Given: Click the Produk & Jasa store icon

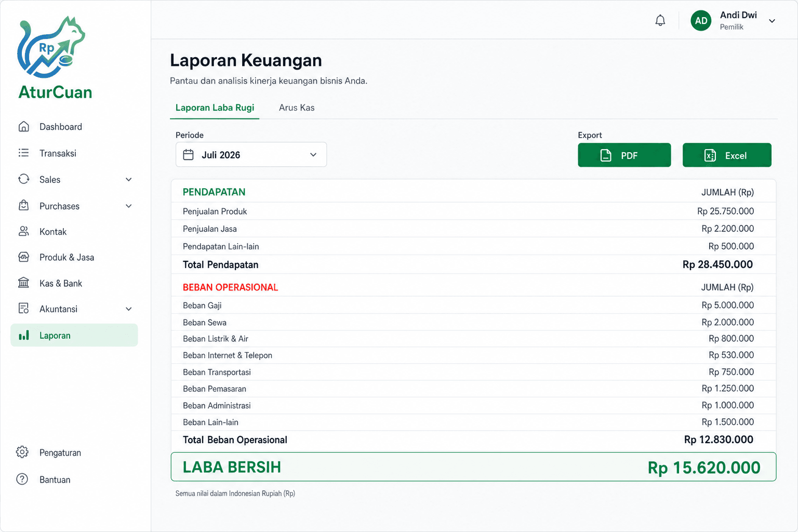Looking at the screenshot, I should coord(23,257).
